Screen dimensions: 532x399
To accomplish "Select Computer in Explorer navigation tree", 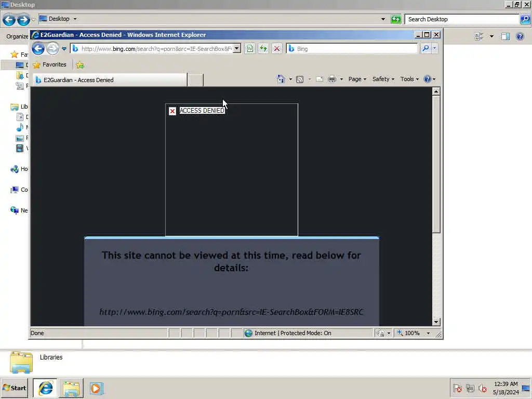I will coord(19,190).
